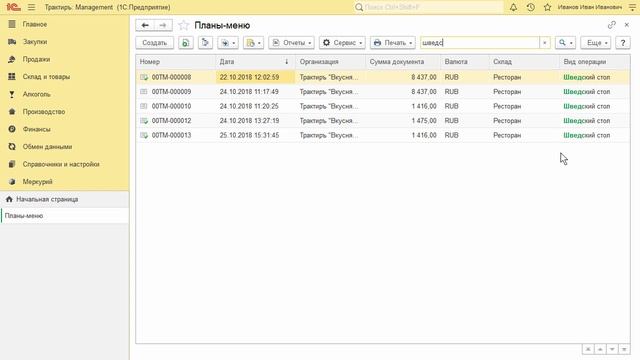Open the create-based-on dropdown icon

(228, 43)
